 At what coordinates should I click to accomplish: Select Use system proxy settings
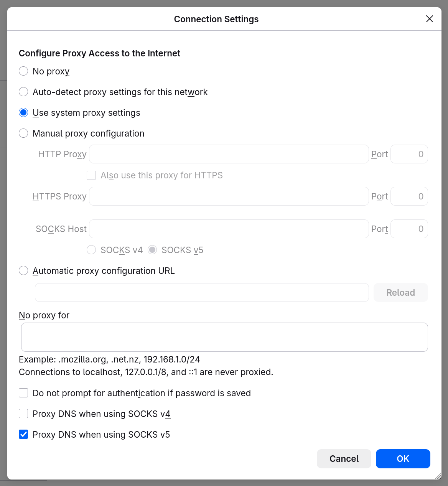tap(23, 113)
